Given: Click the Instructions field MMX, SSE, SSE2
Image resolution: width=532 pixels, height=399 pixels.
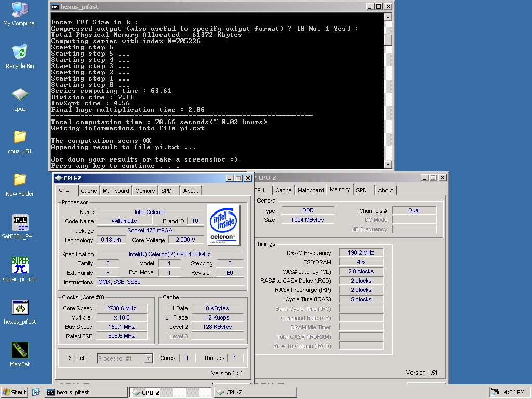Looking at the screenshot, I should tap(170, 282).
